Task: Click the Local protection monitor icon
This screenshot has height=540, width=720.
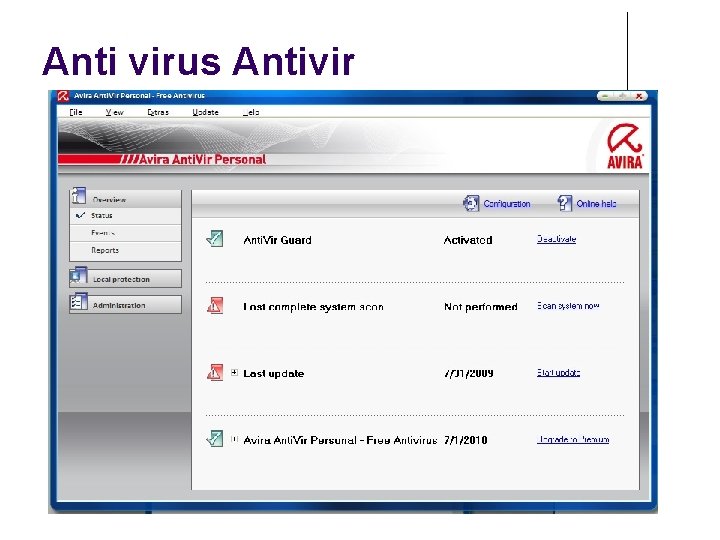Action: 79,275
